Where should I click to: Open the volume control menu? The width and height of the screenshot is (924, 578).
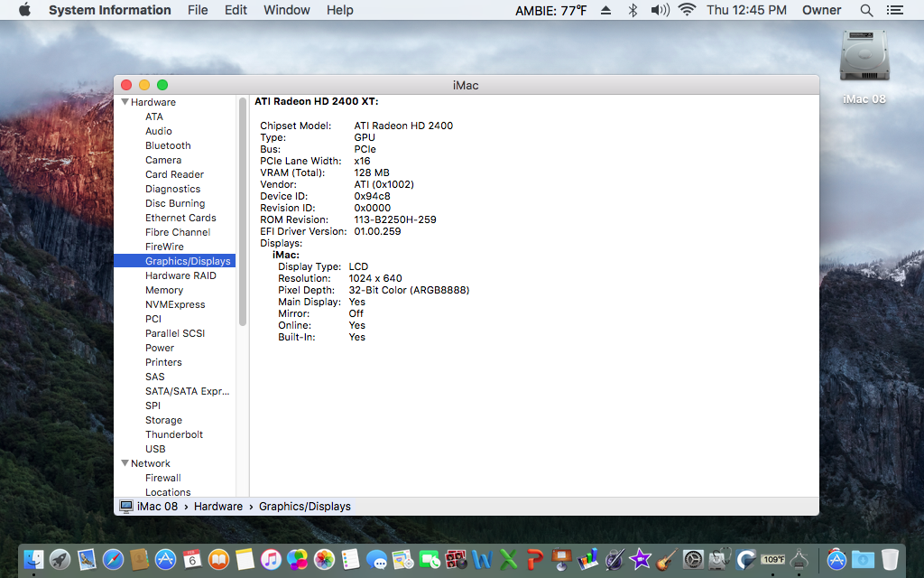coord(660,10)
